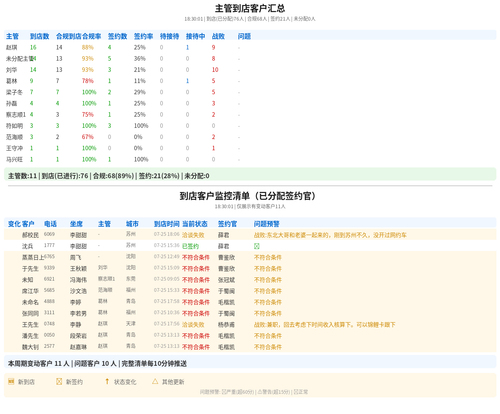500x414 pixels.
Task: Click the 待接待 column header
Action: pyautogui.click(x=169, y=36)
